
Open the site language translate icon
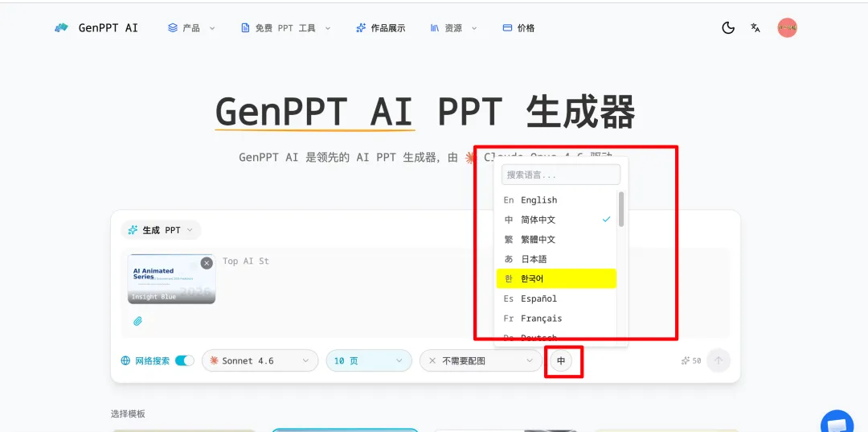point(755,27)
